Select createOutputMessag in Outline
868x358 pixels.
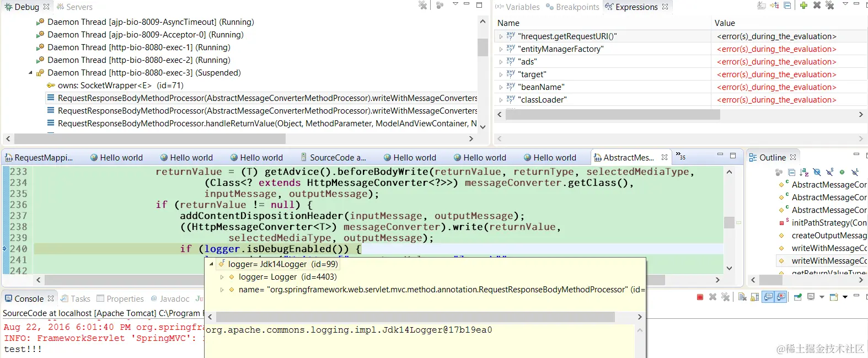(822, 236)
